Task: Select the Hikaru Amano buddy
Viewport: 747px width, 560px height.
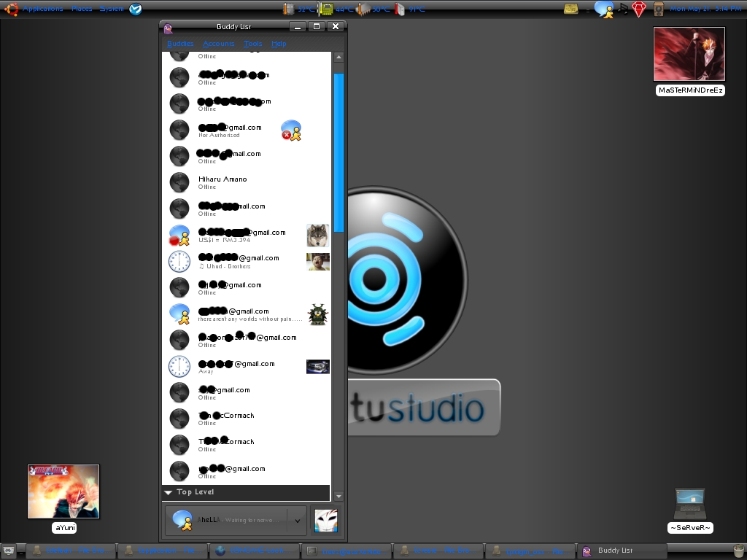Action: [247, 182]
